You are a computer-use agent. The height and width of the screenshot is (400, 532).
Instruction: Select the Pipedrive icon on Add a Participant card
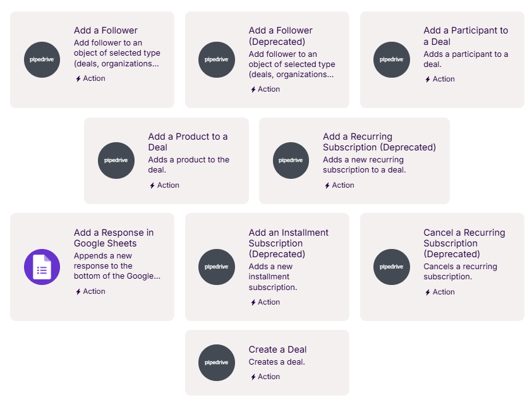[x=391, y=60]
